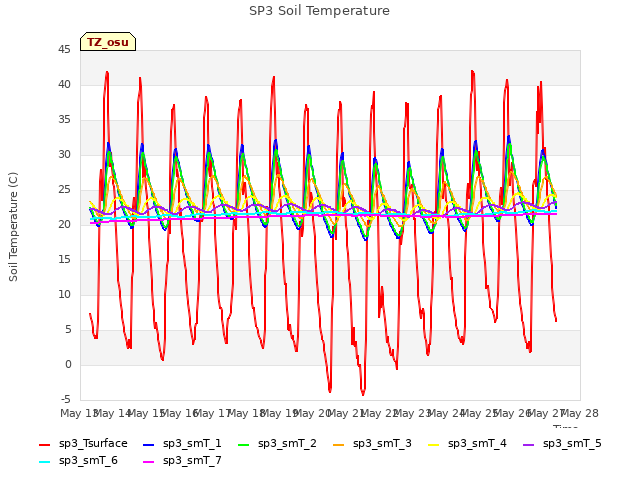Click the cyan sp3_smT_6 legend swatch
Viewport: 640px width, 480px height.
(x=44, y=462)
